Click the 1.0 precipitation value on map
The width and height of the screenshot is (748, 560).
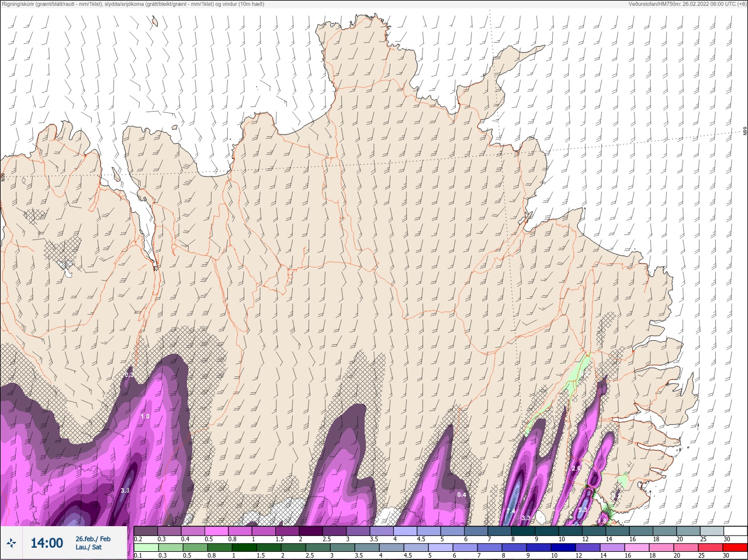coord(145,416)
